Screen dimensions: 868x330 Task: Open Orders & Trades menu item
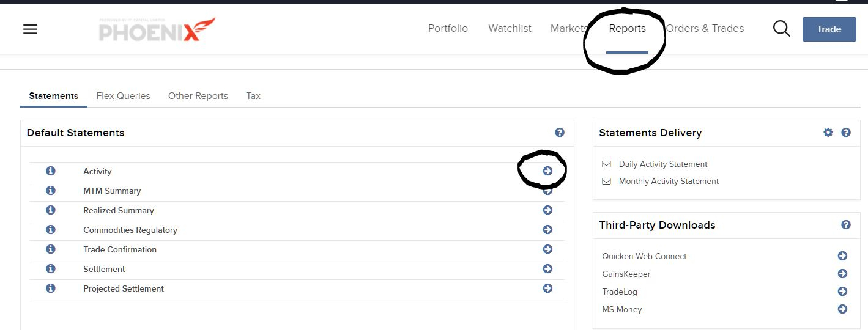pyautogui.click(x=705, y=28)
